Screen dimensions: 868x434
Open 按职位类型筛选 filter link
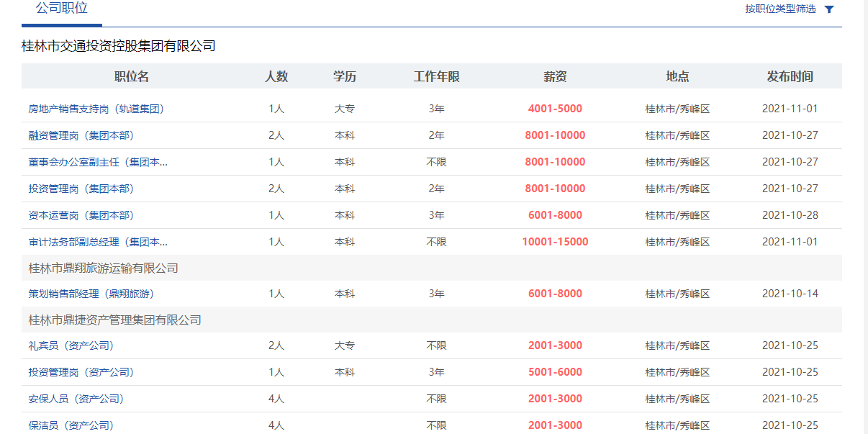(x=781, y=9)
